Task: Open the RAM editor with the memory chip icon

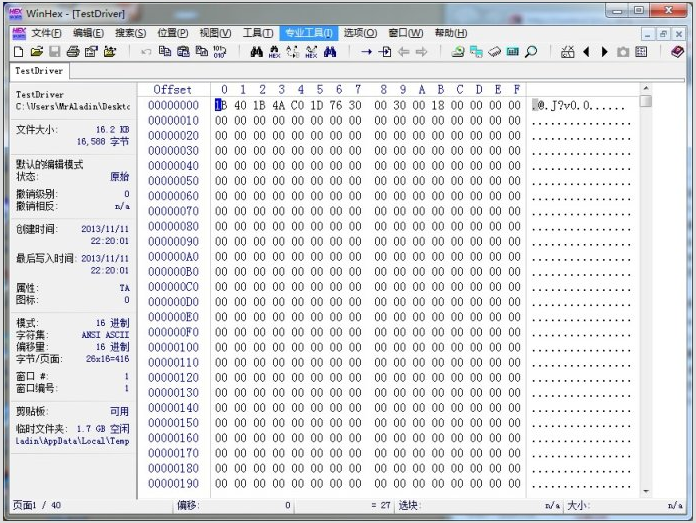Action: click(494, 52)
